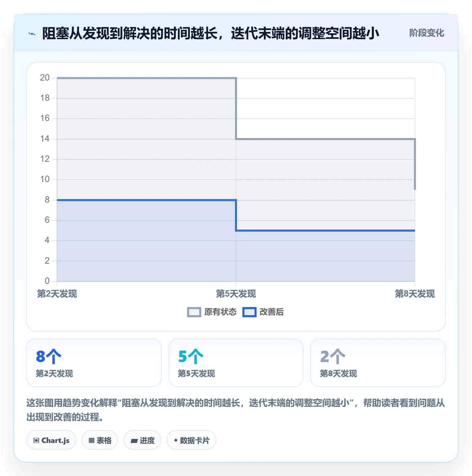Open the 5个 第5天发现 data card

pyautogui.click(x=236, y=363)
